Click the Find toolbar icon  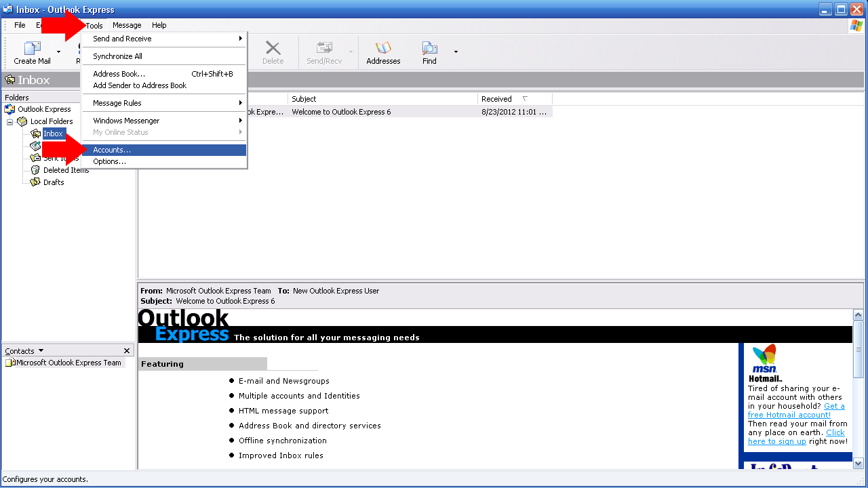pos(429,48)
